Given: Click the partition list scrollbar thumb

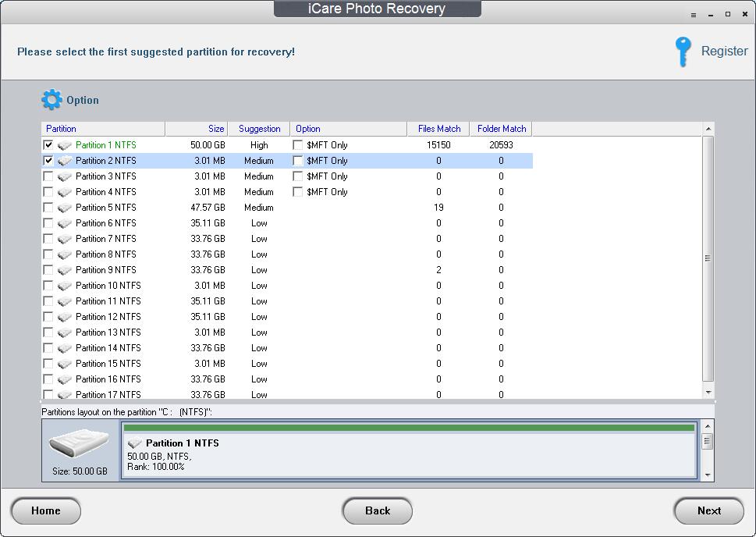Looking at the screenshot, I should 708,258.
